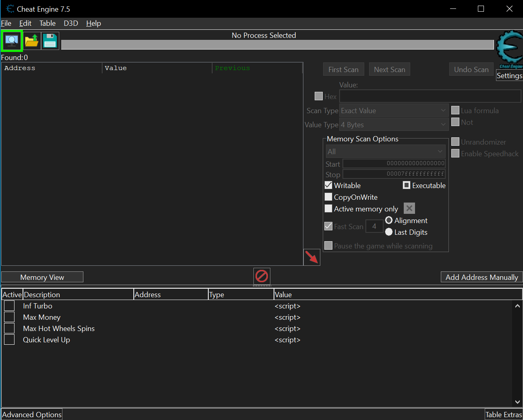Screen dimensions: 523x420
Task: Enable the Unrandomizer checkbox
Action: [455, 141]
